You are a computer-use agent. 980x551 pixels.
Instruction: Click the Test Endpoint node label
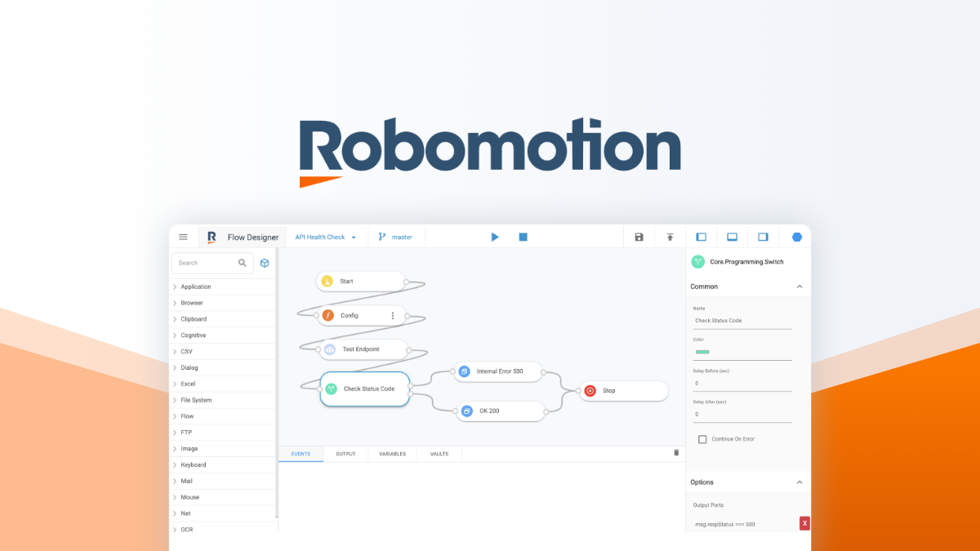pyautogui.click(x=361, y=349)
